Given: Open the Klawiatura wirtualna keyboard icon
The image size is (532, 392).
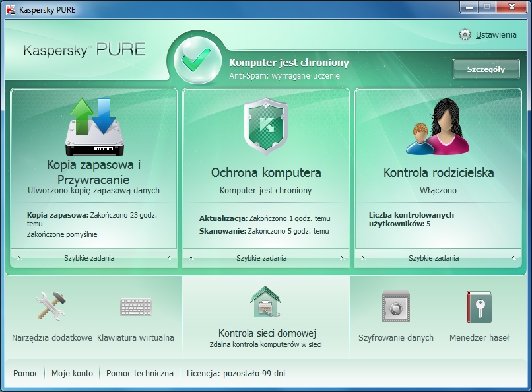Looking at the screenshot, I should click(x=136, y=306).
